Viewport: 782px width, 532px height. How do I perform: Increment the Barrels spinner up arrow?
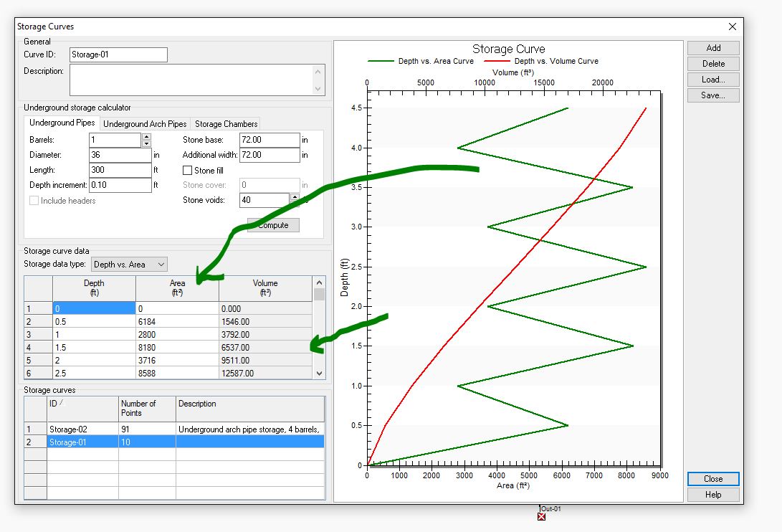click(147, 137)
